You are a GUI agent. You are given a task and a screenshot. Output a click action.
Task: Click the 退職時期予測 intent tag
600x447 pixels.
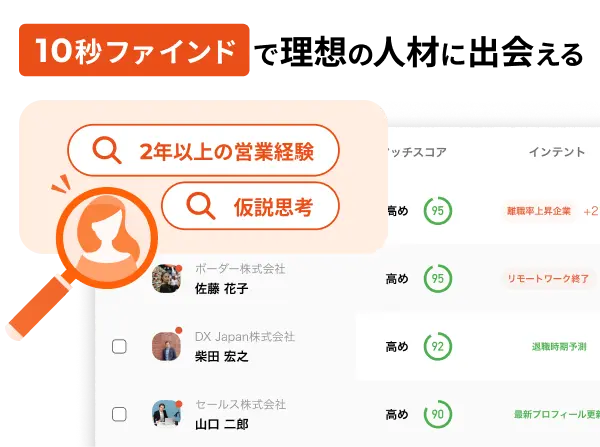559,347
